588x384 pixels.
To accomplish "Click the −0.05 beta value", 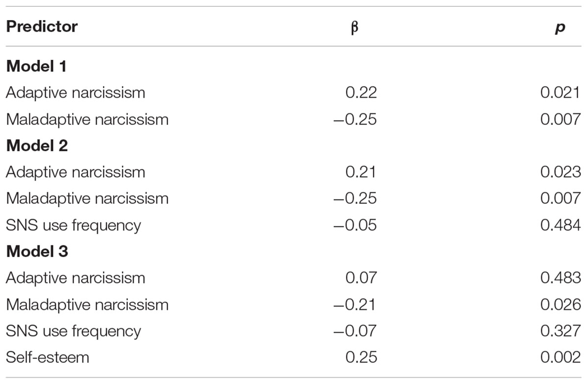I will (x=355, y=225).
